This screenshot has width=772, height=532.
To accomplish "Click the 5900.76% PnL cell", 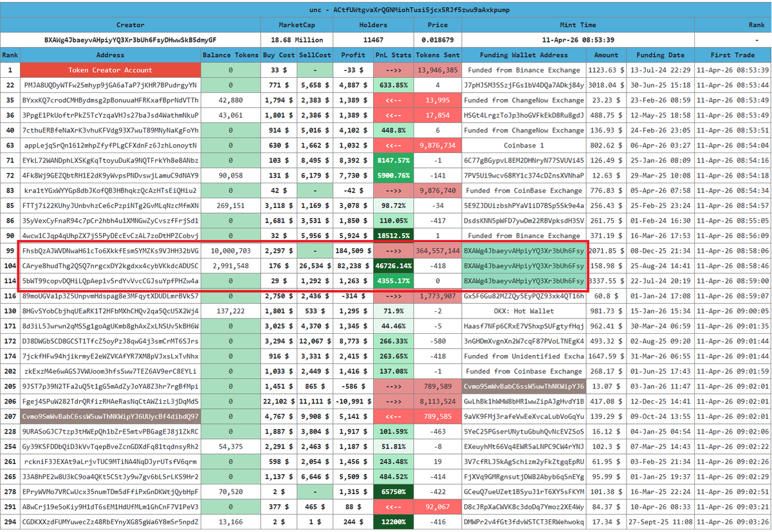I will 394,176.
